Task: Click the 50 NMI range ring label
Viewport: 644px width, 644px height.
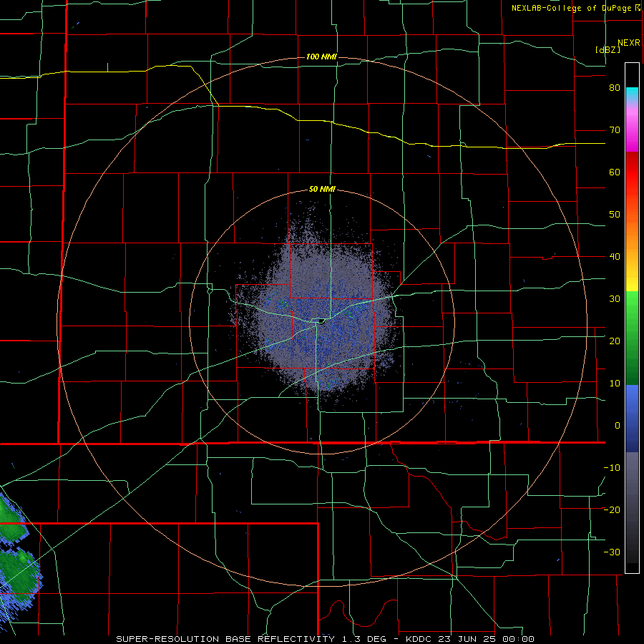Action: click(x=322, y=190)
